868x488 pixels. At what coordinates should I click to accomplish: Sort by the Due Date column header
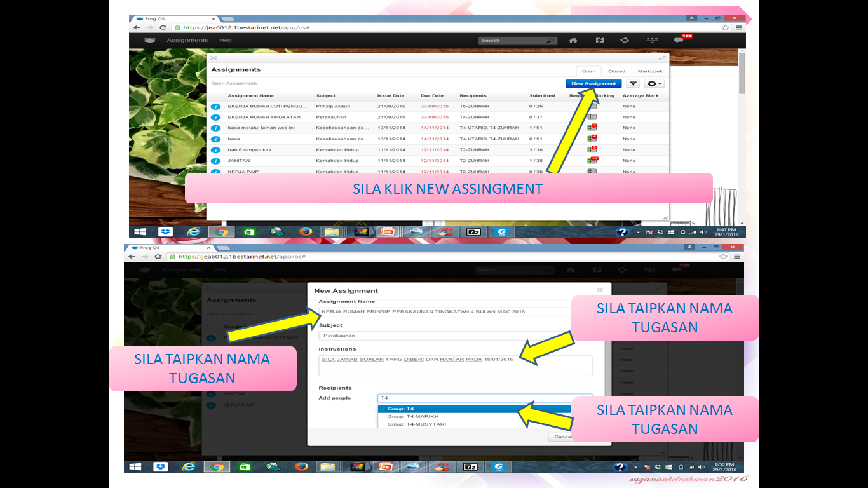[431, 95]
